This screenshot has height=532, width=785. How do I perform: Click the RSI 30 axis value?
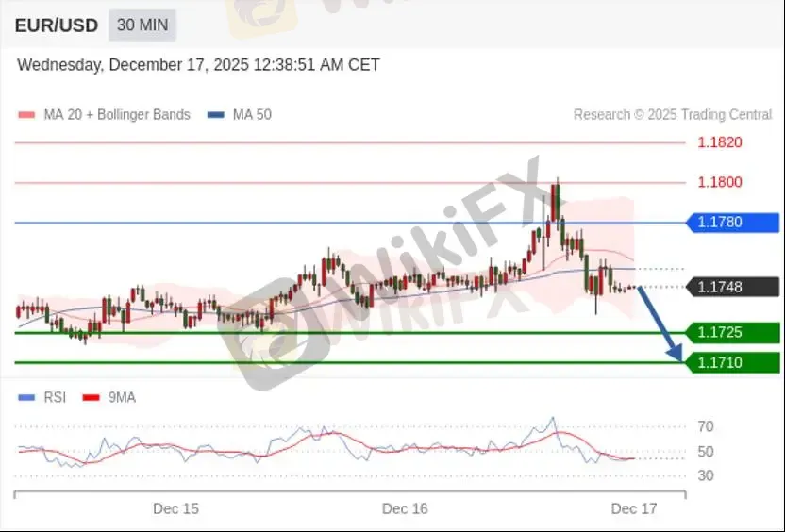(x=706, y=475)
